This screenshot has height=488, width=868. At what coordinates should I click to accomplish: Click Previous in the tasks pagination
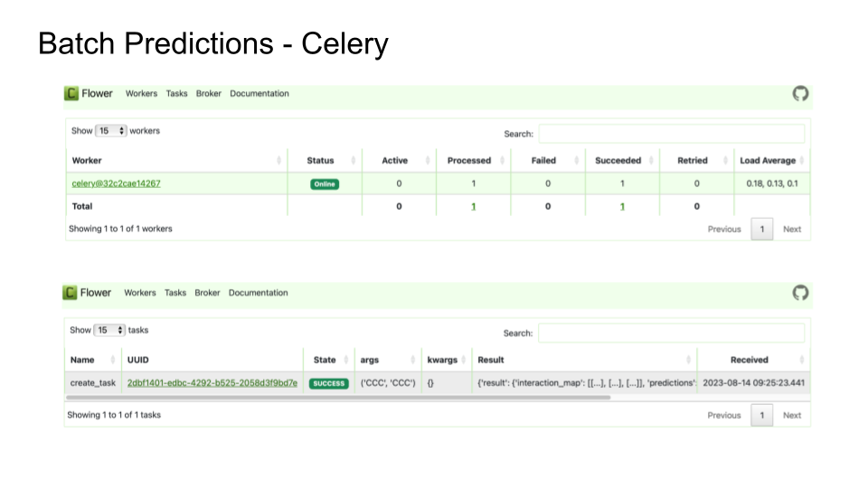coord(724,416)
